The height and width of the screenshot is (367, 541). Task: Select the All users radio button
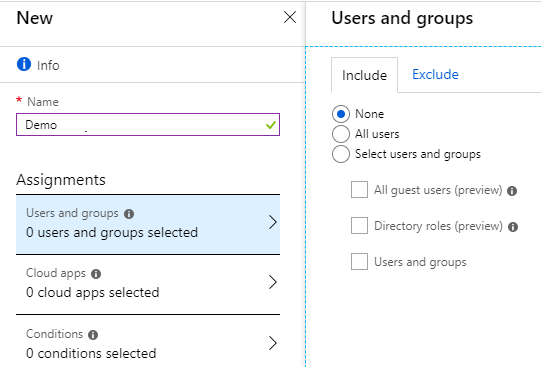[x=341, y=134]
